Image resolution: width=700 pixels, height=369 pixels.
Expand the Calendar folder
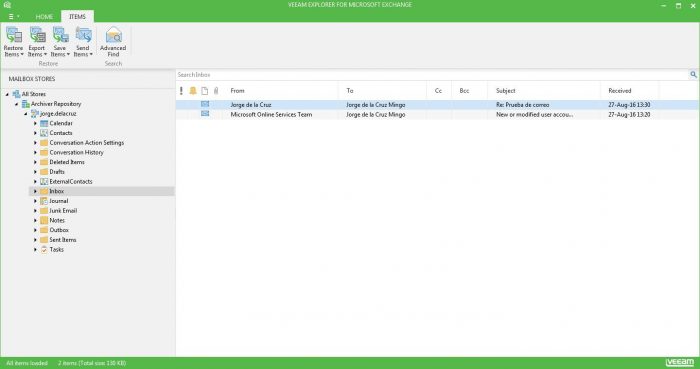(x=35, y=123)
